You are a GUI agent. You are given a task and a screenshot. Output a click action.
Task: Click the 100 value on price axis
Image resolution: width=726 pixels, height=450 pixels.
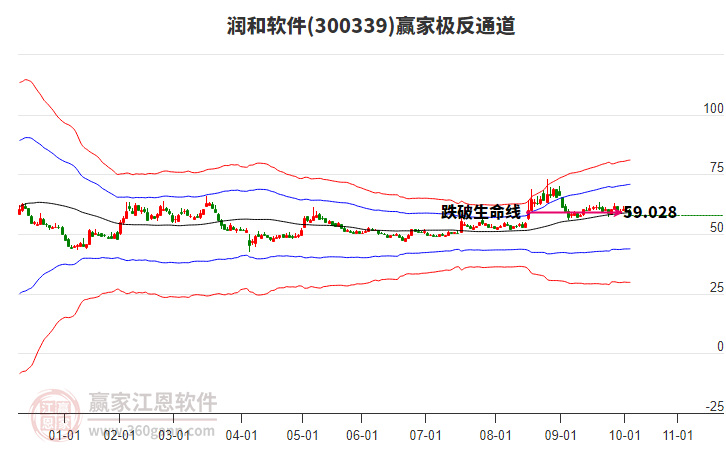point(713,108)
